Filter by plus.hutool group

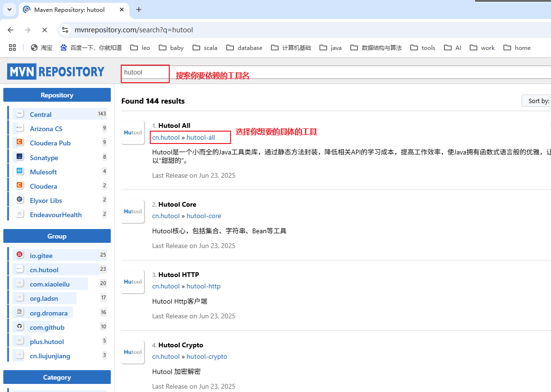47,342
